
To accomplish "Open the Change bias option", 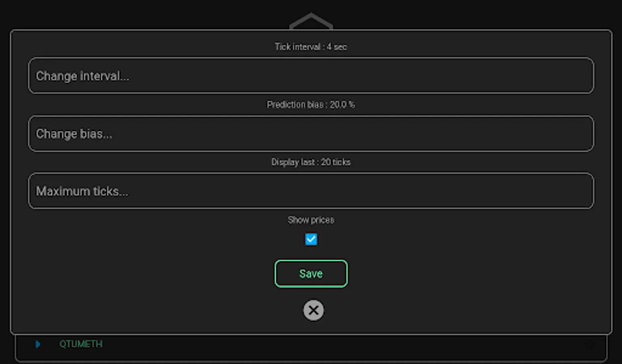I will (x=311, y=133).
